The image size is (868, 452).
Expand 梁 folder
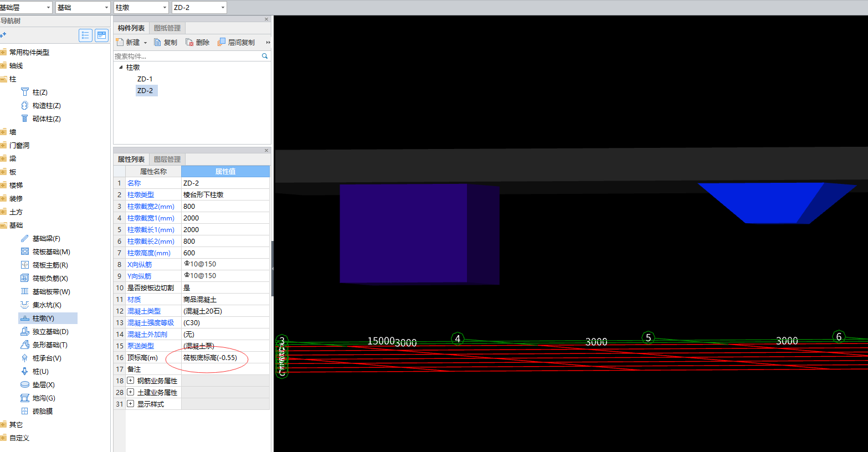tap(3, 158)
